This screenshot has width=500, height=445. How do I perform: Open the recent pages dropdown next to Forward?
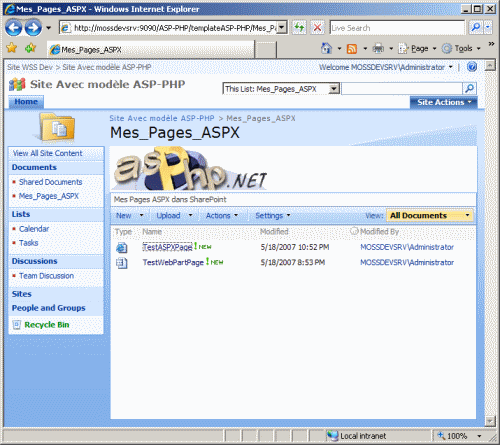[49, 28]
